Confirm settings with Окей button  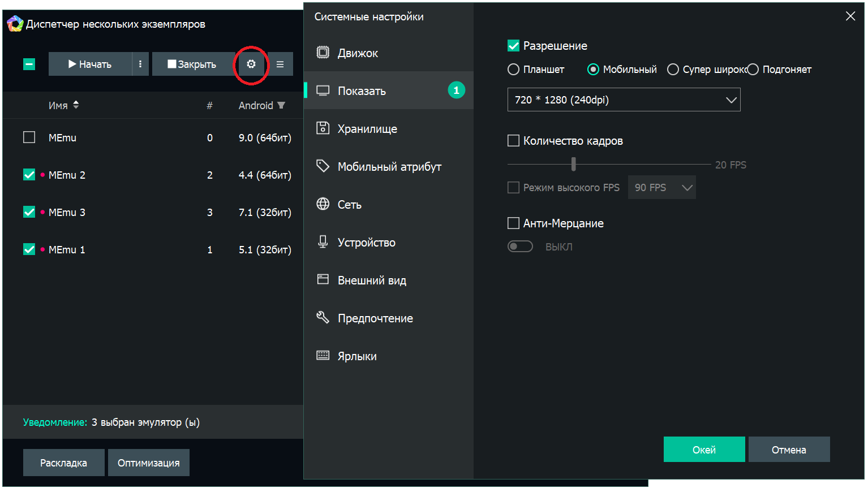pyautogui.click(x=704, y=450)
